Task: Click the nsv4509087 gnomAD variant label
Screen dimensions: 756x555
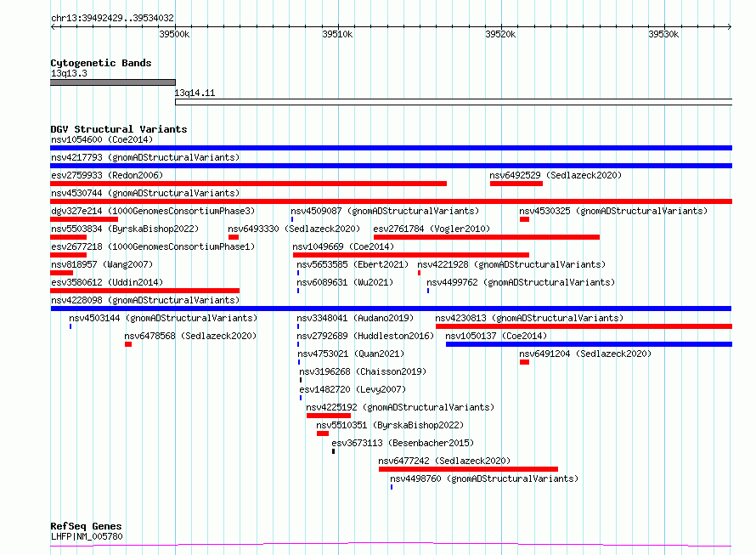Action: tap(385, 211)
